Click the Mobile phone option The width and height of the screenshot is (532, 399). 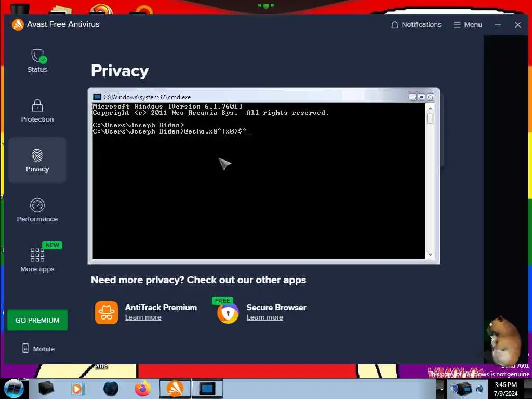(38, 349)
